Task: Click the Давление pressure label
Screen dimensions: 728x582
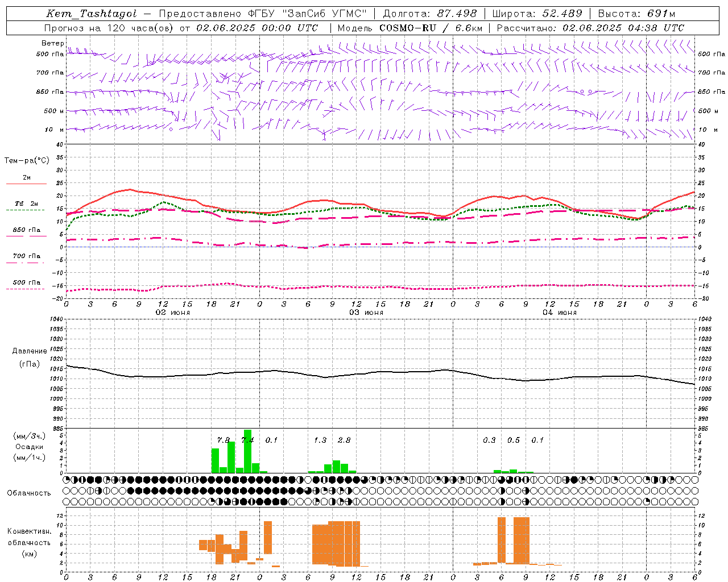Action: [x=30, y=351]
